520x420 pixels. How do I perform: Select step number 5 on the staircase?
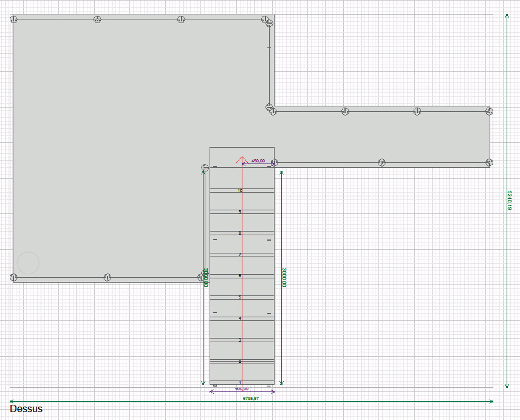click(240, 297)
